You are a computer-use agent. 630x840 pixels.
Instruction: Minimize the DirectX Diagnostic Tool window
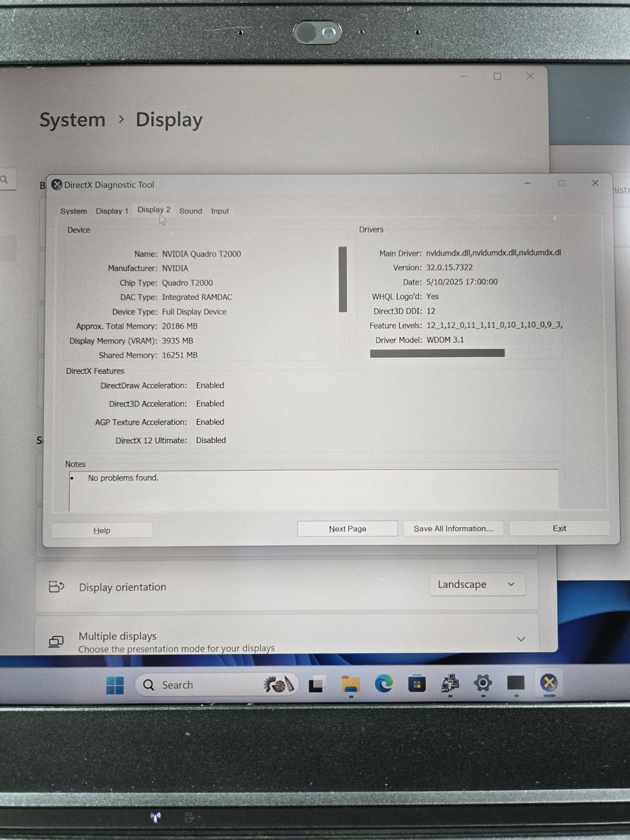[528, 183]
